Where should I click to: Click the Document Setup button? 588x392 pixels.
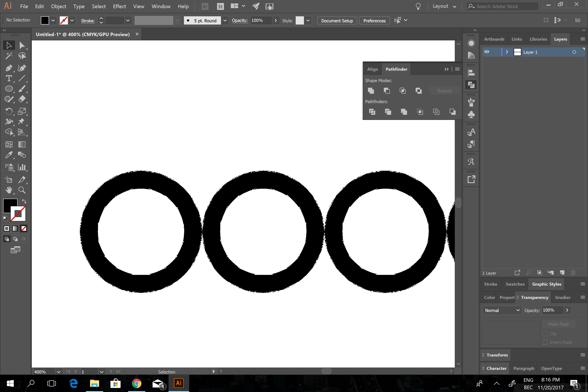coord(337,20)
